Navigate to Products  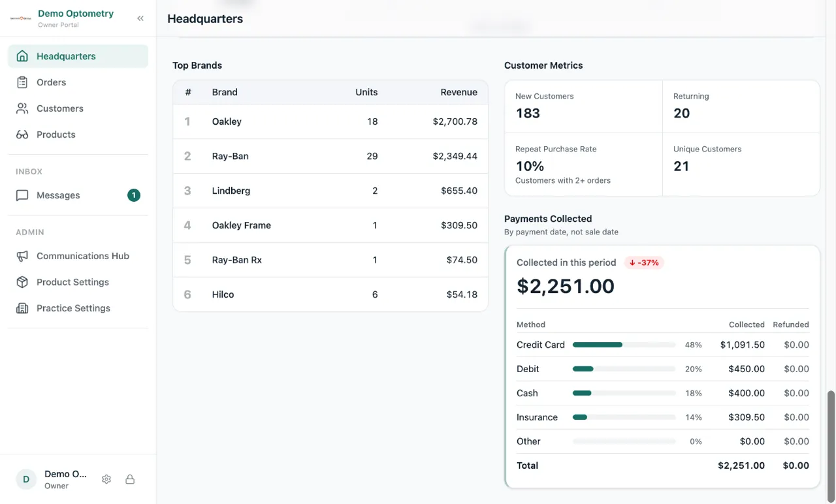click(x=78, y=134)
